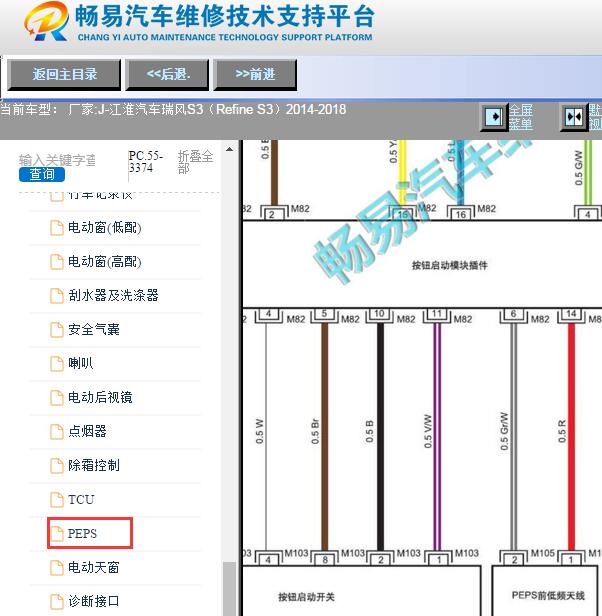602x616 pixels.
Task: Open the 电动窗(低配) tree item
Action: tap(105, 227)
